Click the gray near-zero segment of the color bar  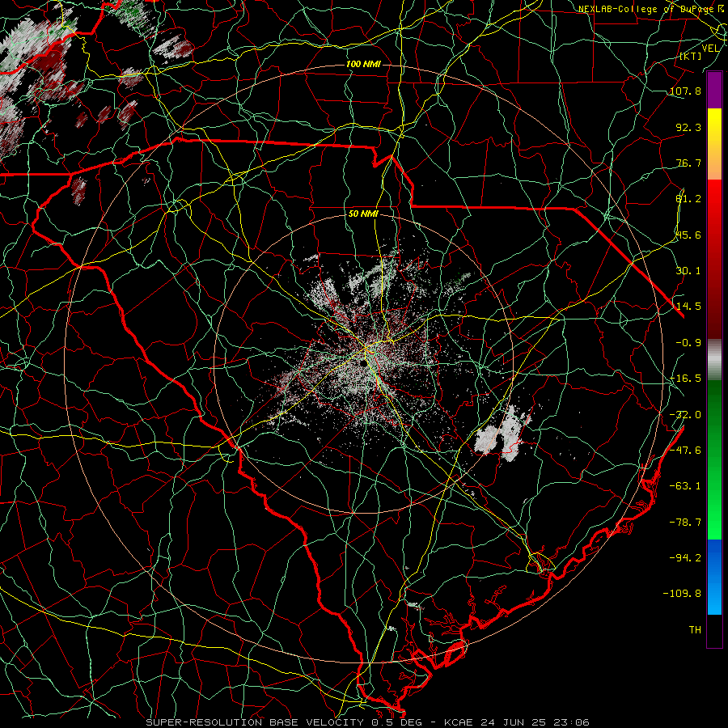coord(714,360)
